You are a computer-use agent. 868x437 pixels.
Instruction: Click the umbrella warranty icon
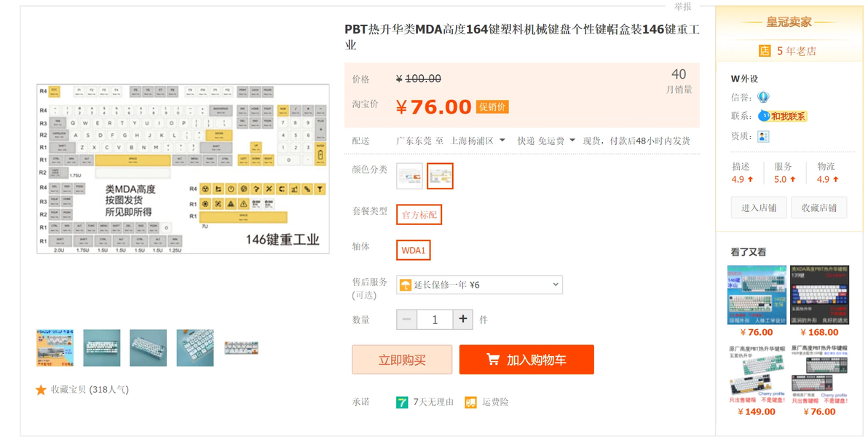[406, 285]
